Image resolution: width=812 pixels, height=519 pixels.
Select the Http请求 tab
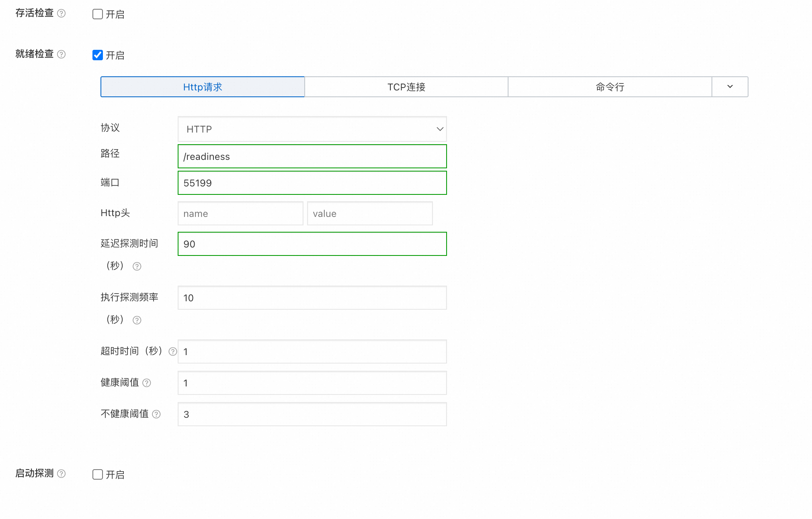coord(203,87)
